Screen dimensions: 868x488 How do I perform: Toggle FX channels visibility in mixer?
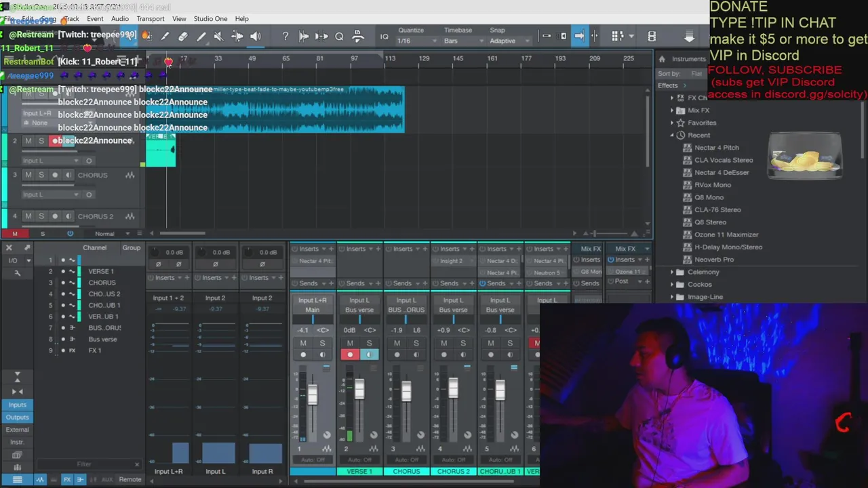click(x=67, y=479)
